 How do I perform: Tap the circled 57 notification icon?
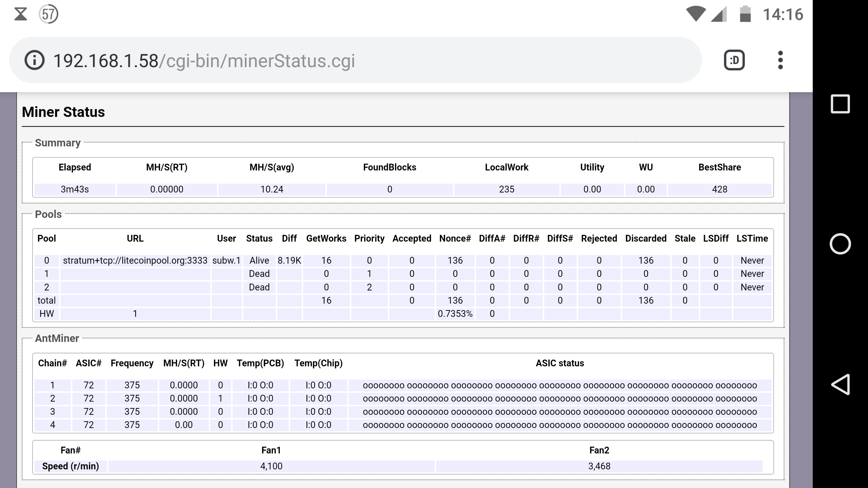pyautogui.click(x=48, y=14)
